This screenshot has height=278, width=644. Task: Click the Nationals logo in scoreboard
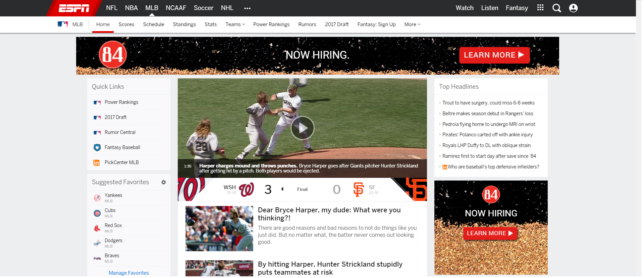tap(247, 190)
